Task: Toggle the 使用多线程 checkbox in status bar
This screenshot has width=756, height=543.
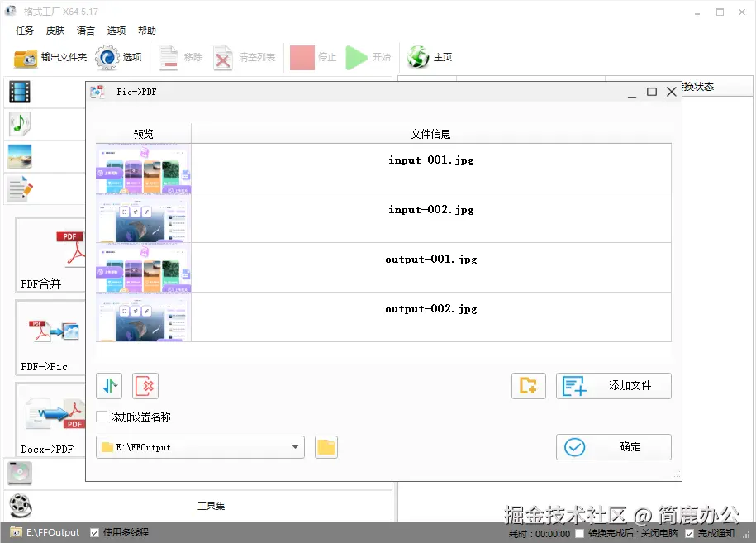Action: (x=94, y=532)
